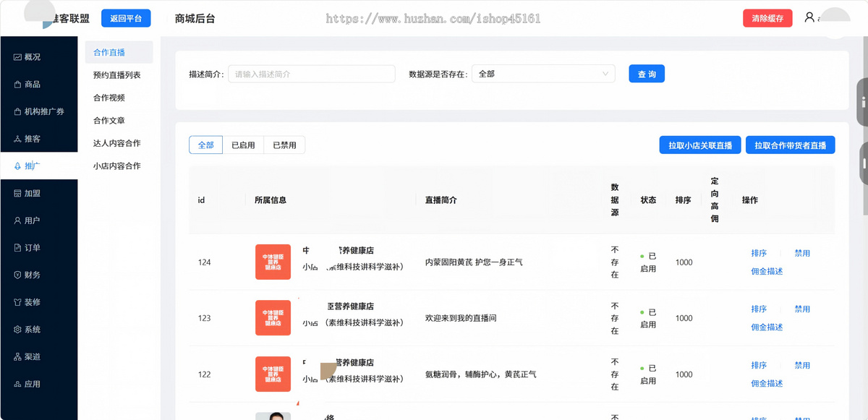
Task: Click the user avatar icon in header
Action: 809,17
